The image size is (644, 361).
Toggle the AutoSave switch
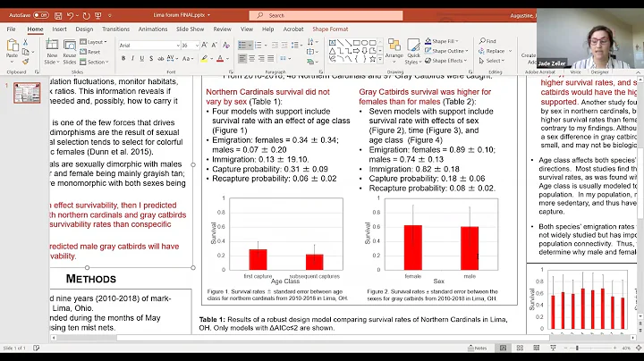pos(40,15)
